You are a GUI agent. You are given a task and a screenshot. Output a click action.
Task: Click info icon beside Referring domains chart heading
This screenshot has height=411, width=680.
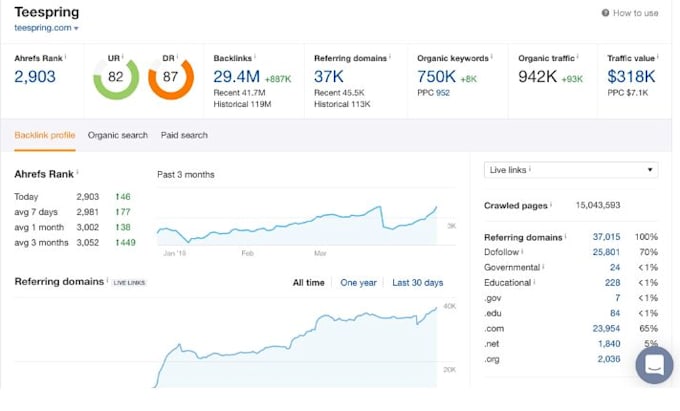(x=107, y=280)
